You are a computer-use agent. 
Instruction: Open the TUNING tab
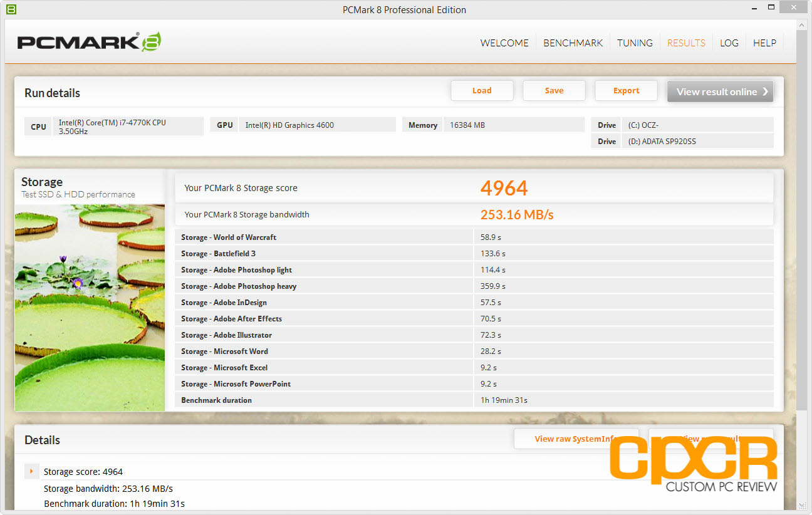pyautogui.click(x=635, y=43)
